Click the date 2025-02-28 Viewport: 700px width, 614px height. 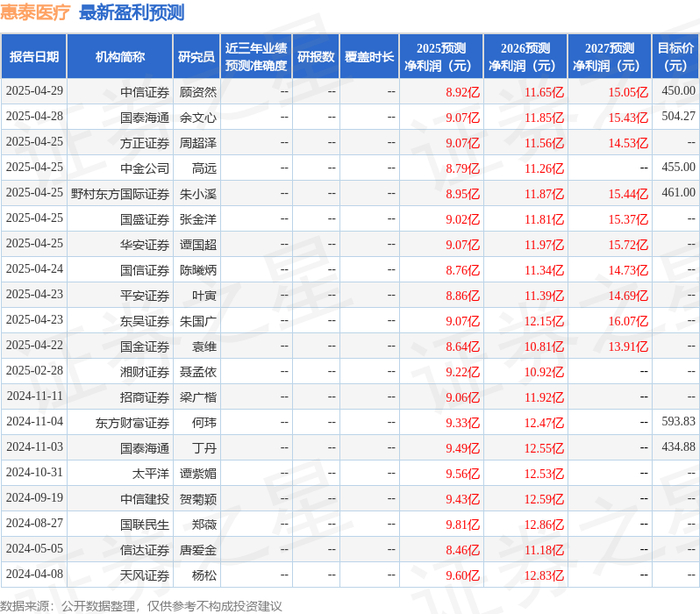coord(34,371)
